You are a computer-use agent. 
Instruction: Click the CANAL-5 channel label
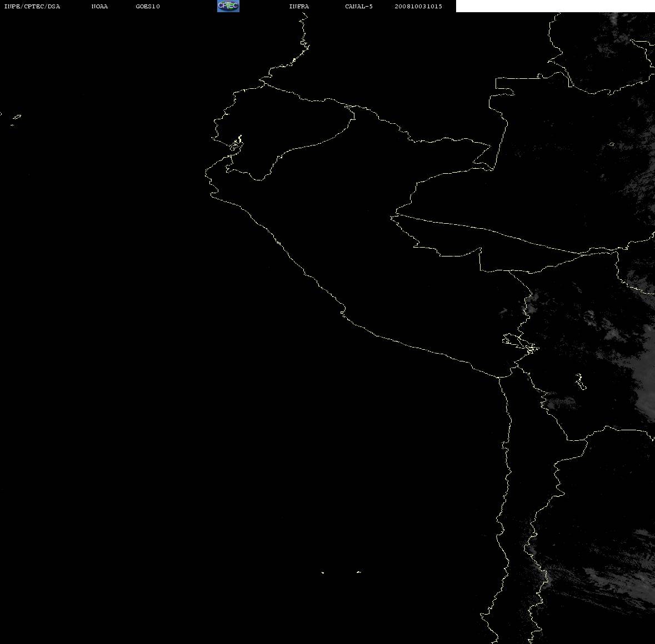(359, 6)
